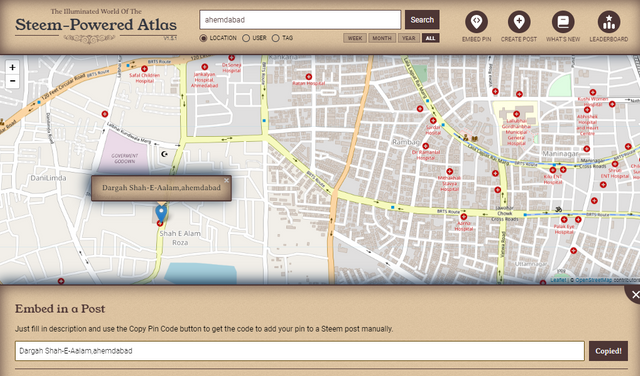Viewport: 640px width, 376px height.
Task: Open the Leaflet attribution link
Action: pos(558,280)
